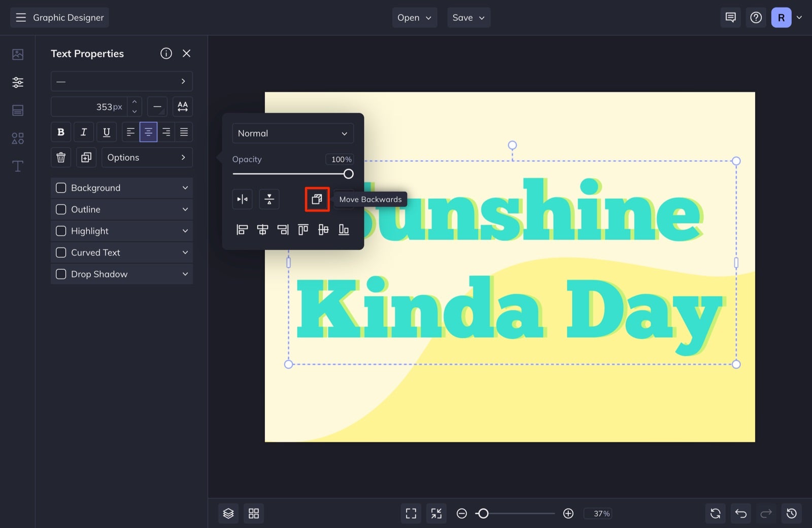Expand the Background section
The height and width of the screenshot is (528, 812).
[x=185, y=188]
